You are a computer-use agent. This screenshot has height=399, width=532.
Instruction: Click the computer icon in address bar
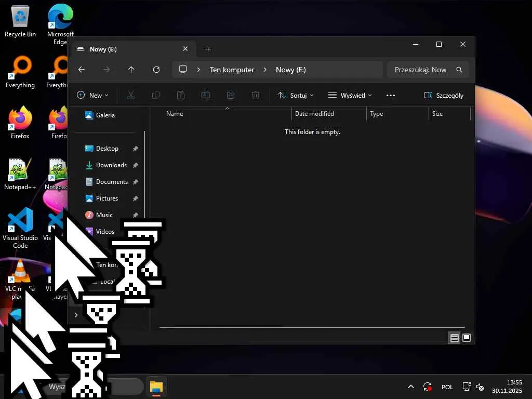tap(183, 70)
